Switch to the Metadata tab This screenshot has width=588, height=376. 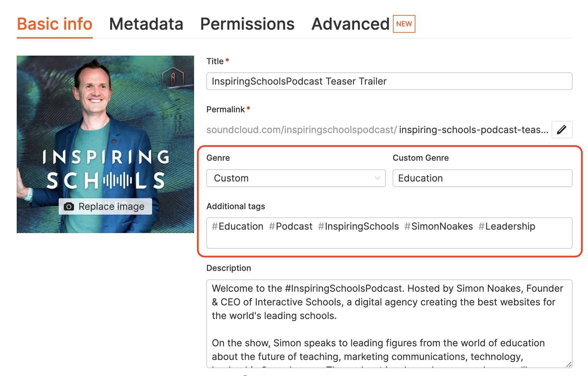point(146,24)
